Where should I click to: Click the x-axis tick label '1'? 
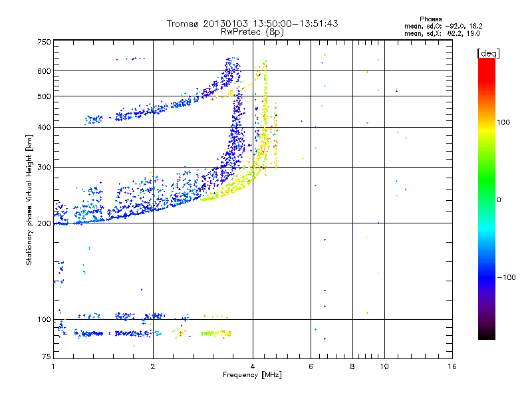coord(54,366)
